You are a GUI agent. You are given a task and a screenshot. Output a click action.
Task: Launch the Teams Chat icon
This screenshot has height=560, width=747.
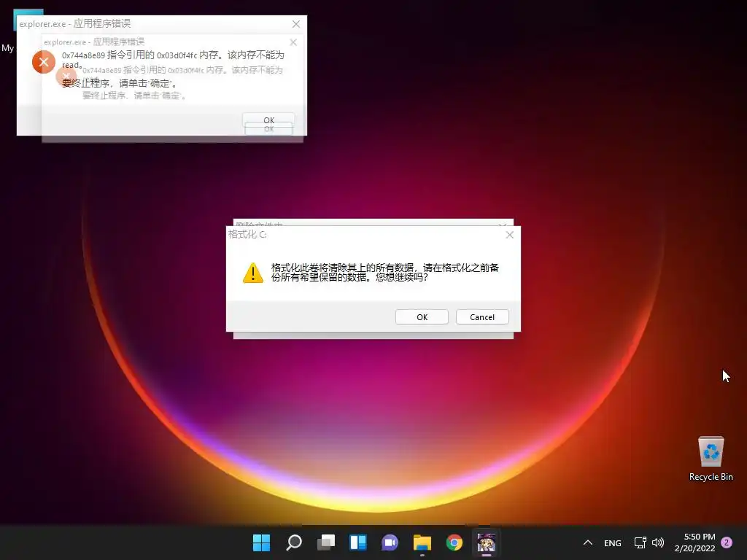[x=390, y=542]
